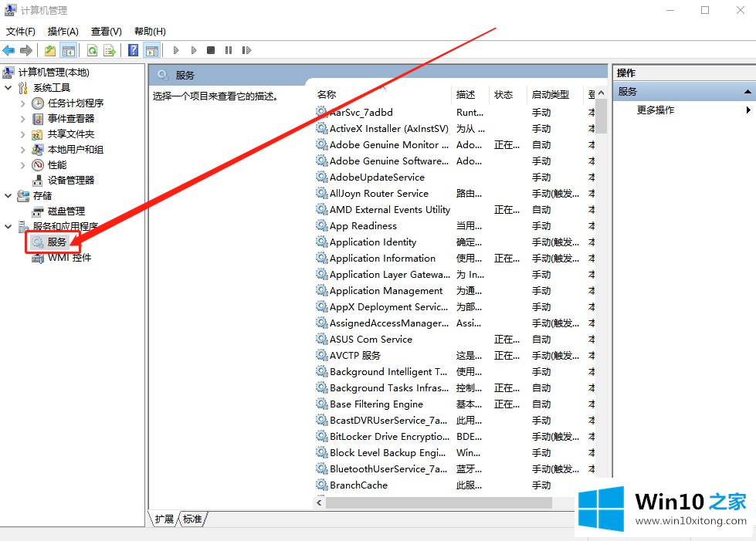Select WMI 控件 in the tree

tap(69, 257)
